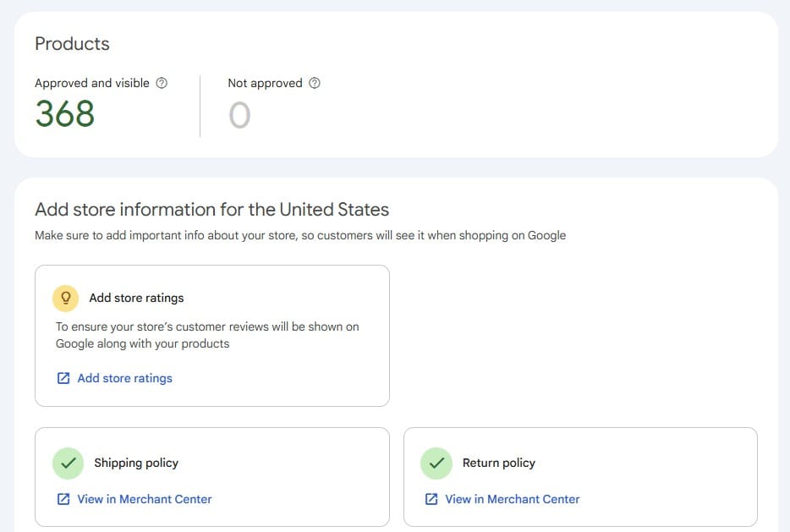Click the Approved and visible label
The height and width of the screenshot is (532, 790).
pyautogui.click(x=92, y=83)
